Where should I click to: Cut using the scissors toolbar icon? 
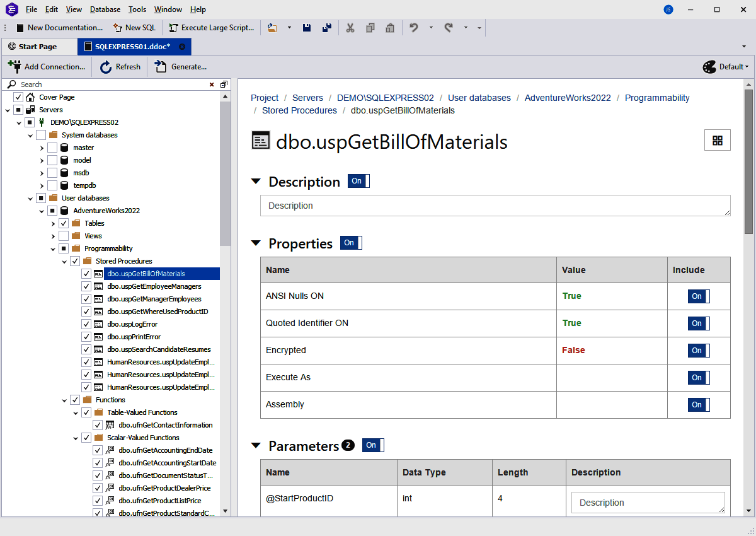tap(350, 28)
